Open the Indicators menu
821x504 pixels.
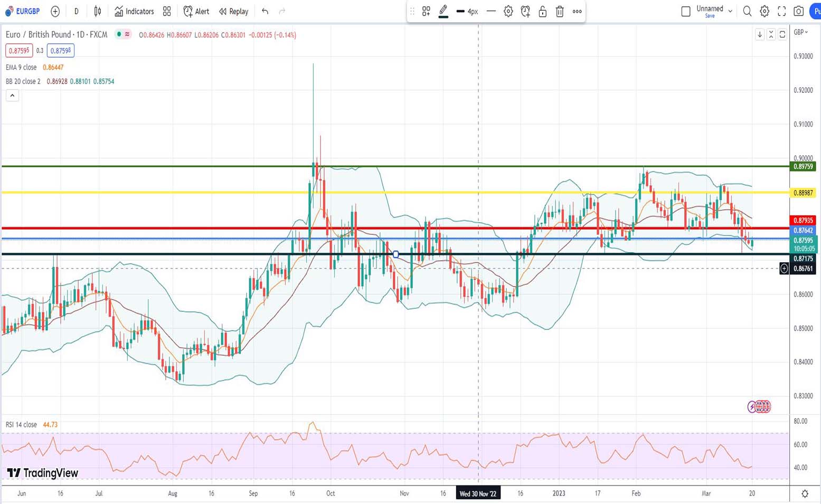coord(134,11)
